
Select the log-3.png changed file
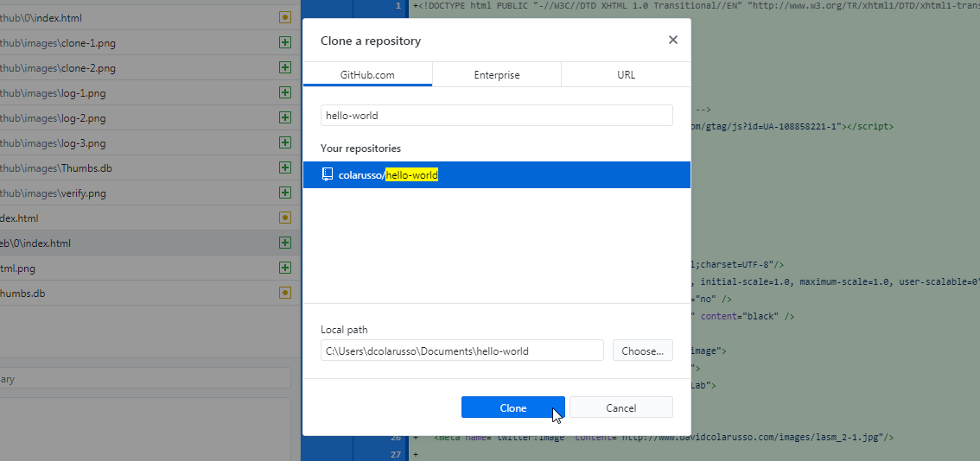coord(150,143)
